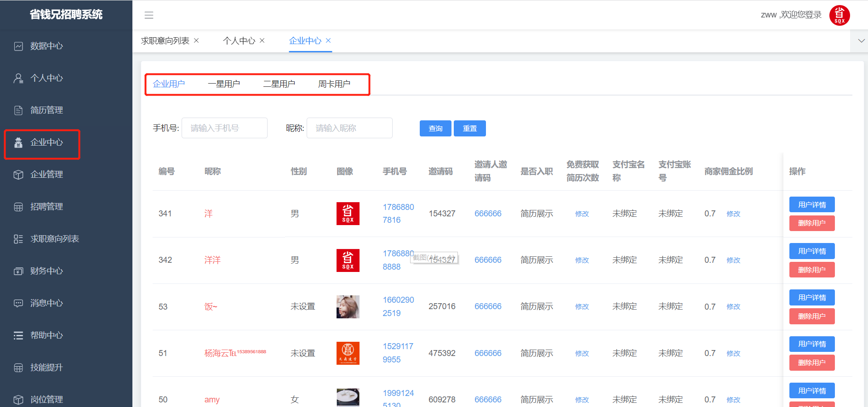Click the red SQX user avatar at top right
Viewport: 868px width, 407px height.
839,15
